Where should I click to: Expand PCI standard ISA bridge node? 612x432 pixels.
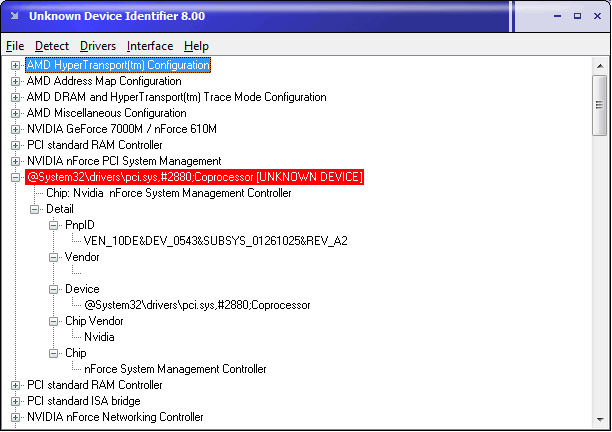[15, 401]
